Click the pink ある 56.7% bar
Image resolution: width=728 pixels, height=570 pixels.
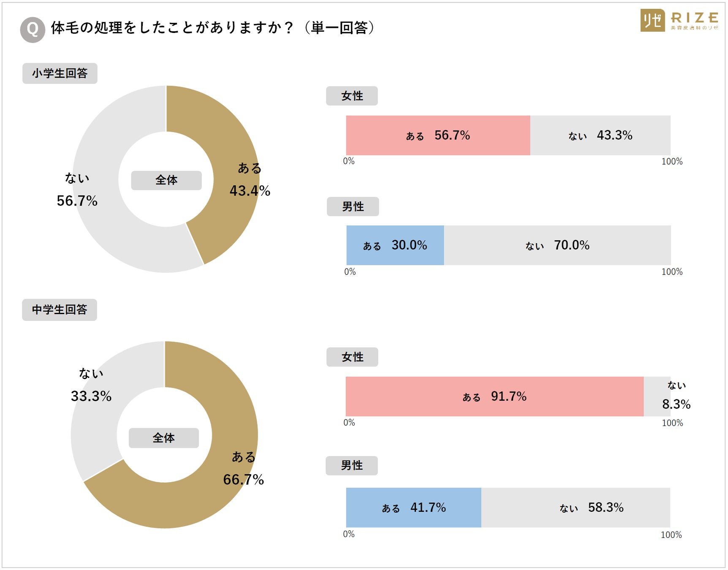438,136
